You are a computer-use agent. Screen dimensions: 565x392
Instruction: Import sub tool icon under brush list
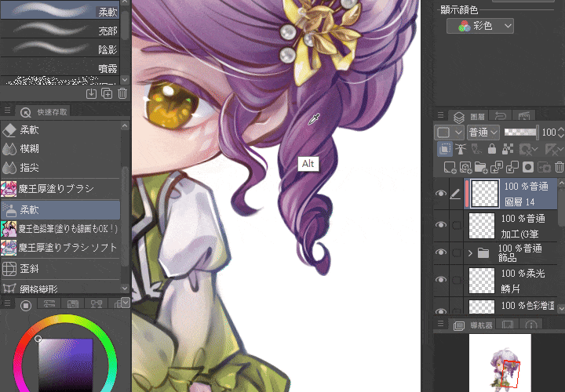[91, 93]
